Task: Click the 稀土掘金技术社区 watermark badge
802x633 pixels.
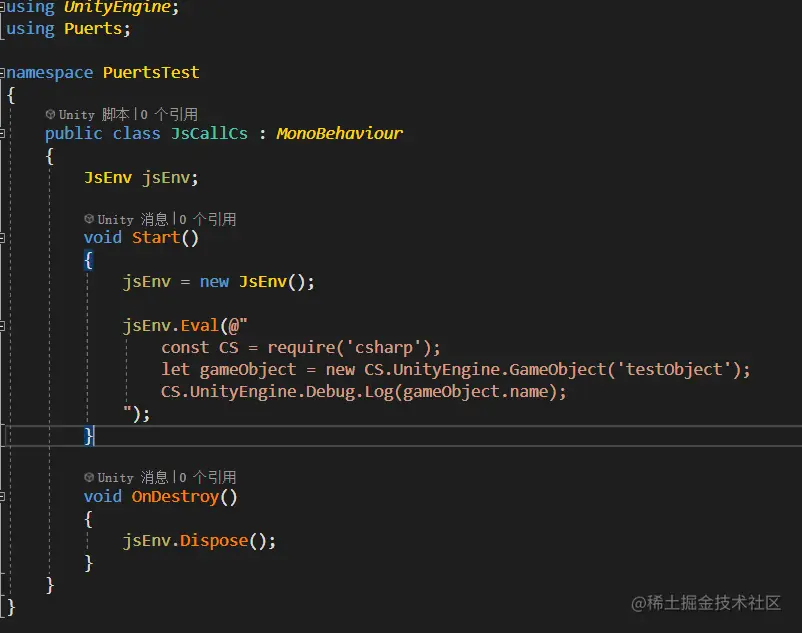Action: 708,604
